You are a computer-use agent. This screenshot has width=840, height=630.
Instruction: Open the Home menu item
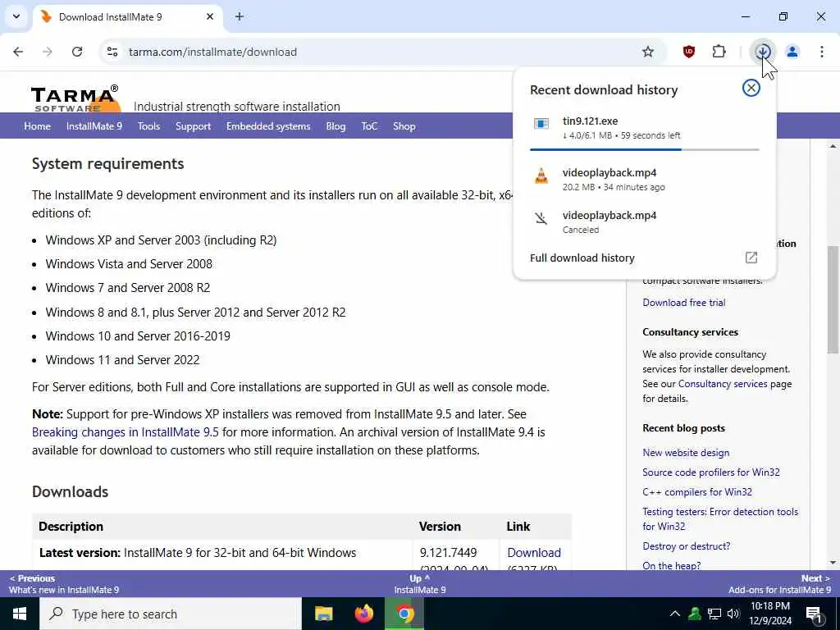tap(37, 126)
